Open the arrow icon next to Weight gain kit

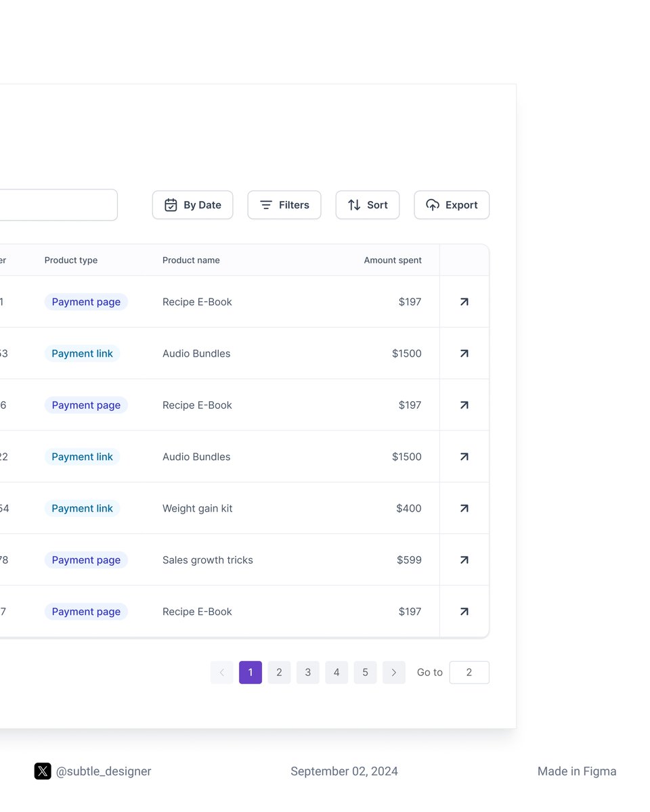pos(464,508)
